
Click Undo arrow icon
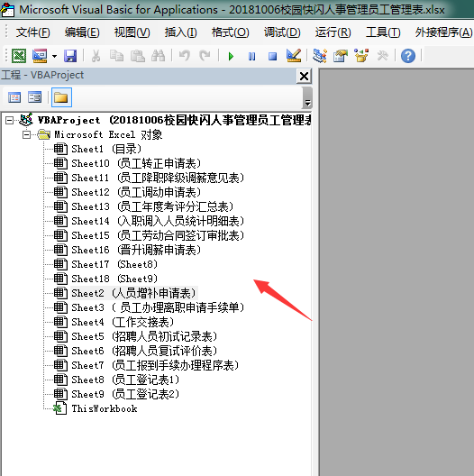[x=184, y=56]
